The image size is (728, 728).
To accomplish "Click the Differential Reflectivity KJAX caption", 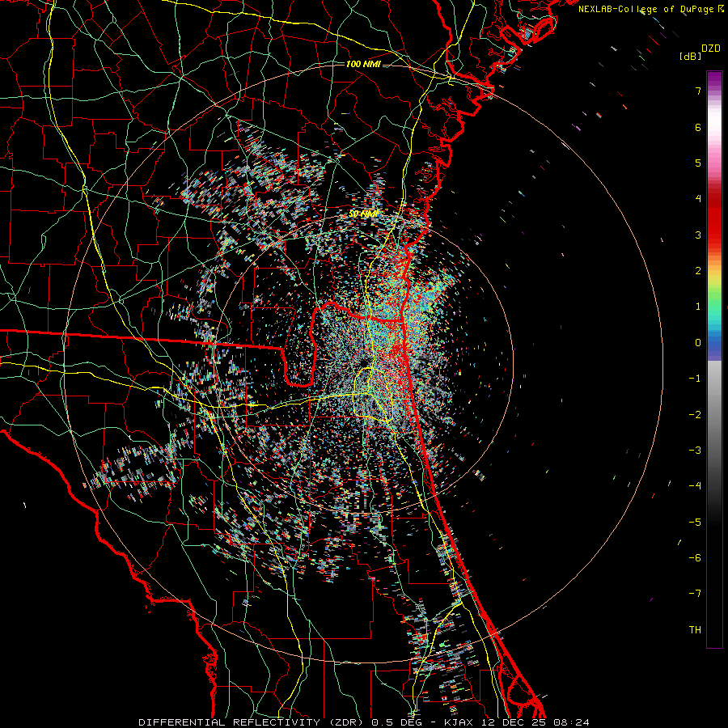I will coord(364,722).
